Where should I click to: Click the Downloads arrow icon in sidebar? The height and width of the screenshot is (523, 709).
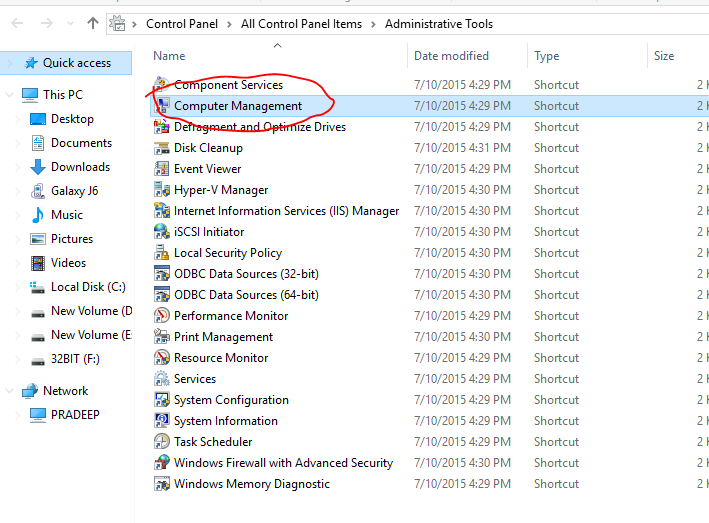tap(38, 167)
